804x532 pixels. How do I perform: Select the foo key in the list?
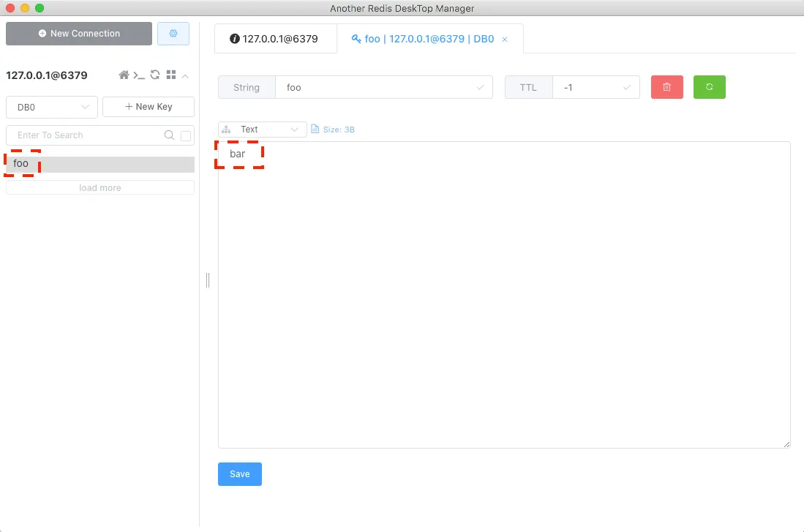click(x=100, y=164)
